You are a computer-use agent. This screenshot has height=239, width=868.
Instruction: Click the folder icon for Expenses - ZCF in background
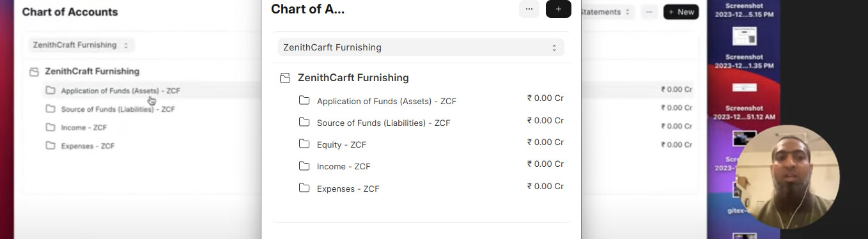(x=50, y=145)
